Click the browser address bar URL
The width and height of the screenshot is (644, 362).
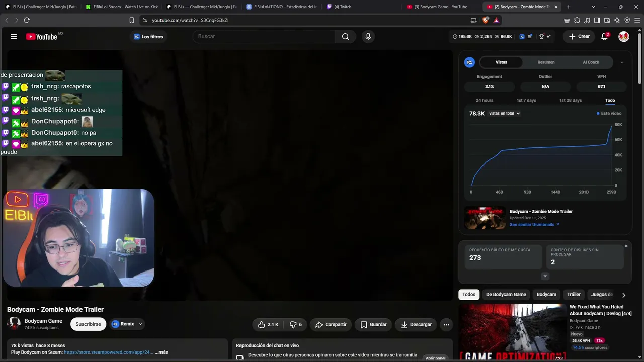coord(190,20)
